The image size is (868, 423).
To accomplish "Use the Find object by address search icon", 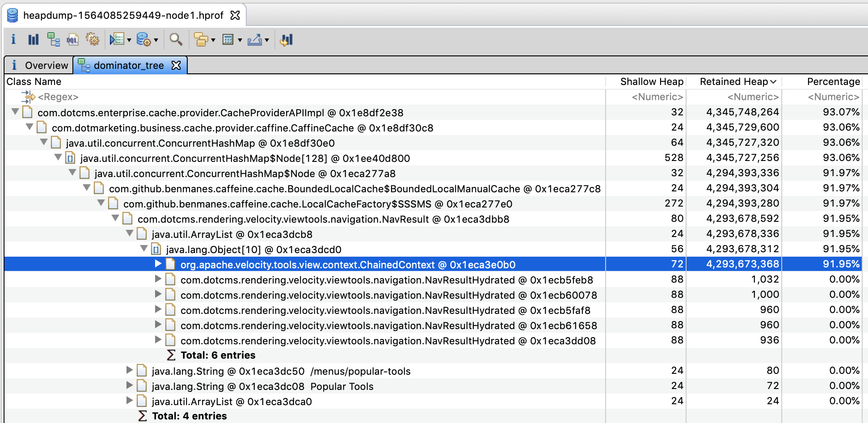I will click(x=176, y=39).
